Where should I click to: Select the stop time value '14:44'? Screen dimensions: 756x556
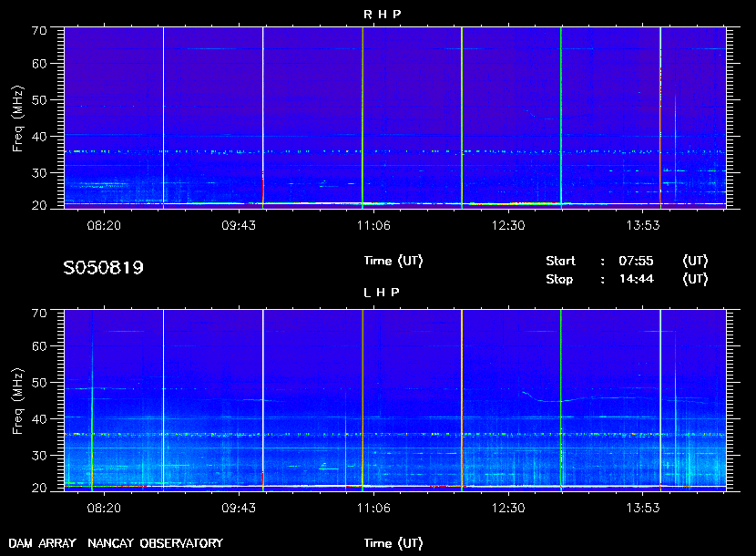tap(637, 279)
